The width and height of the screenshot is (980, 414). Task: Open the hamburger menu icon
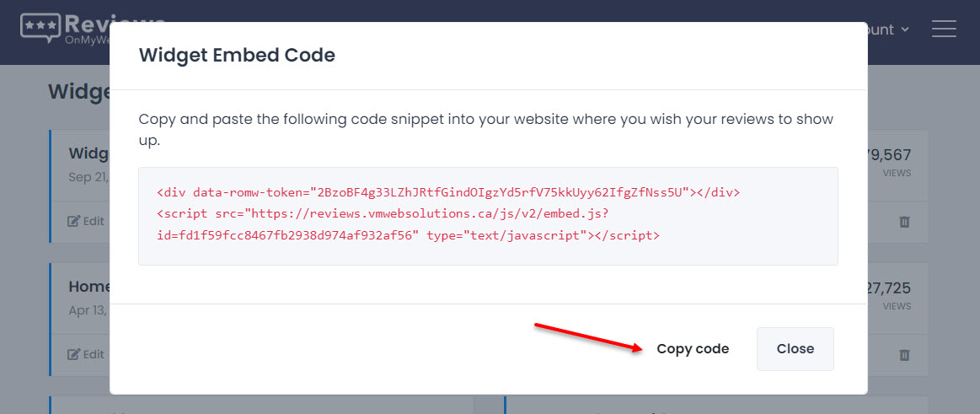(x=944, y=29)
